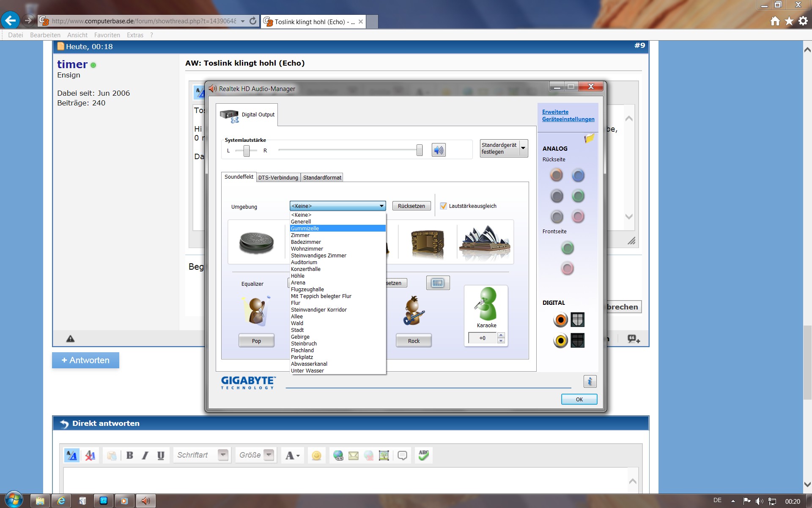Select Gummizelle from the environment list

click(x=305, y=229)
